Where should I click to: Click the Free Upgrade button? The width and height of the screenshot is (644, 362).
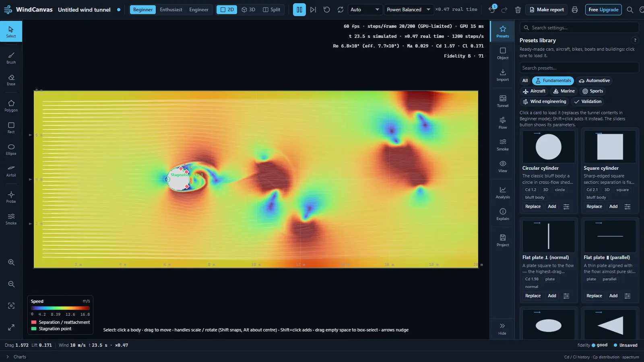[x=603, y=10]
